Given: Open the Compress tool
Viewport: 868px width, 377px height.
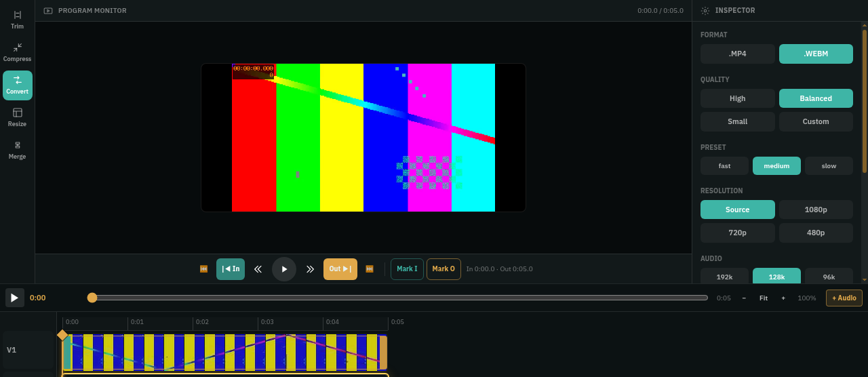Looking at the screenshot, I should coord(17,53).
